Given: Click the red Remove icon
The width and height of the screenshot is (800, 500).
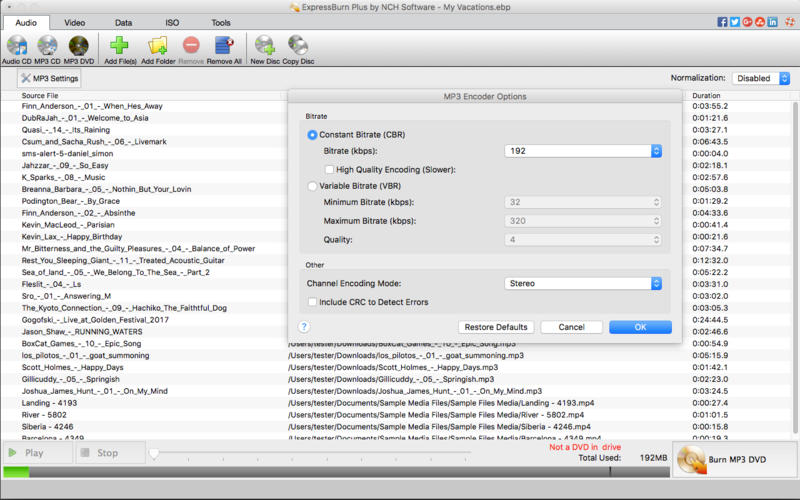Looking at the screenshot, I should tap(191, 45).
